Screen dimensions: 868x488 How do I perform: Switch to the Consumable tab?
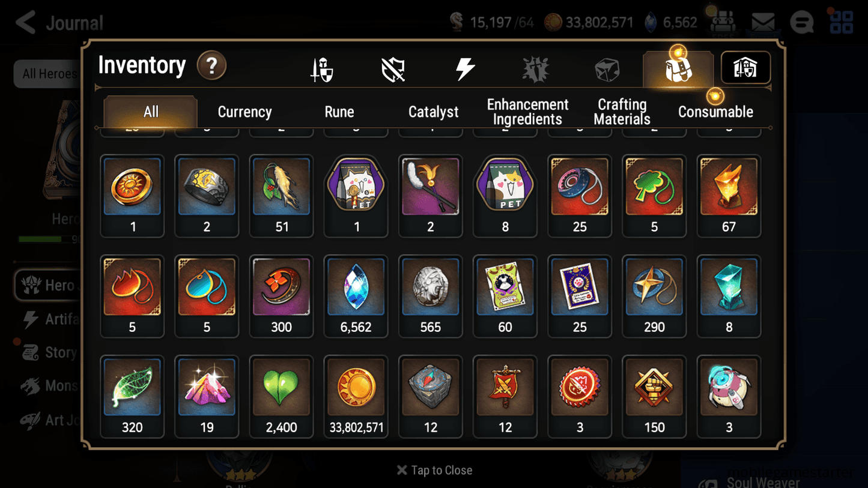[x=715, y=112]
